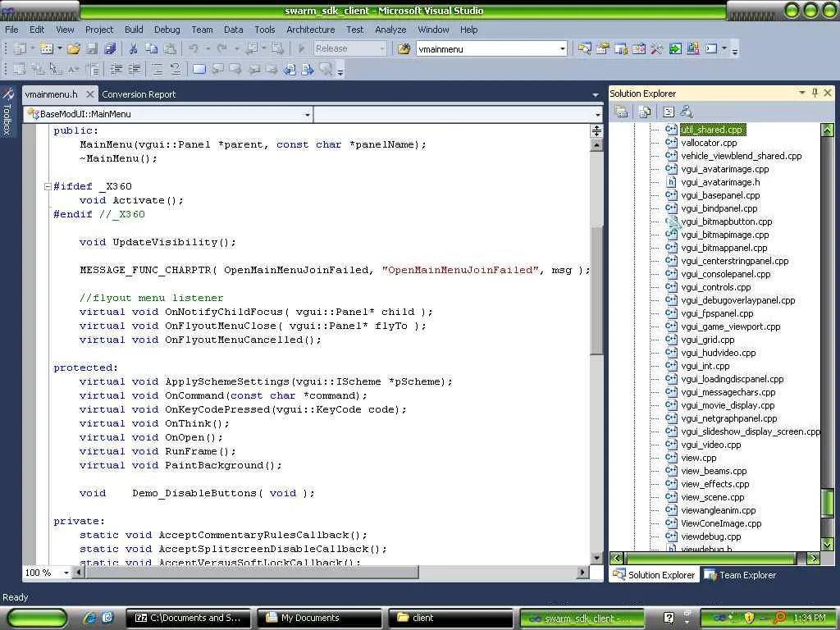Click the Save floppy disk icon
840x630 pixels.
click(92, 48)
